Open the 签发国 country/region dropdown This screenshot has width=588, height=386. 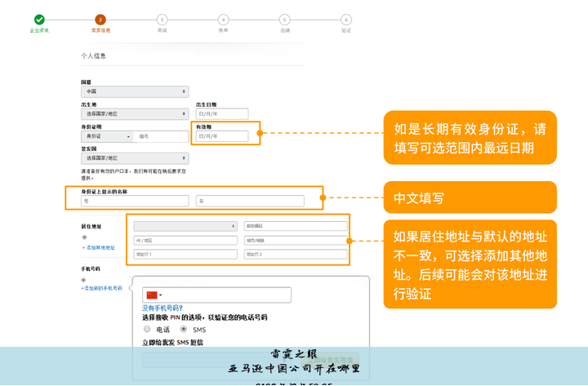tap(135, 158)
